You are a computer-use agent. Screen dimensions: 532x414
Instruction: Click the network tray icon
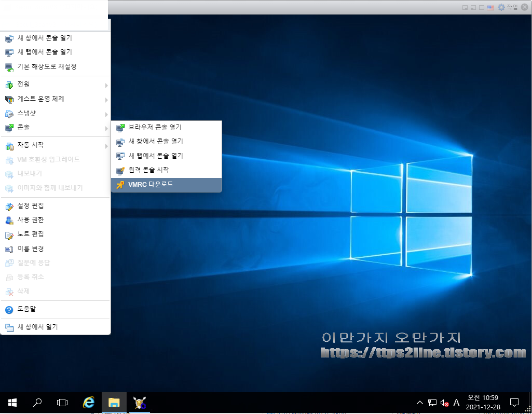click(x=432, y=403)
